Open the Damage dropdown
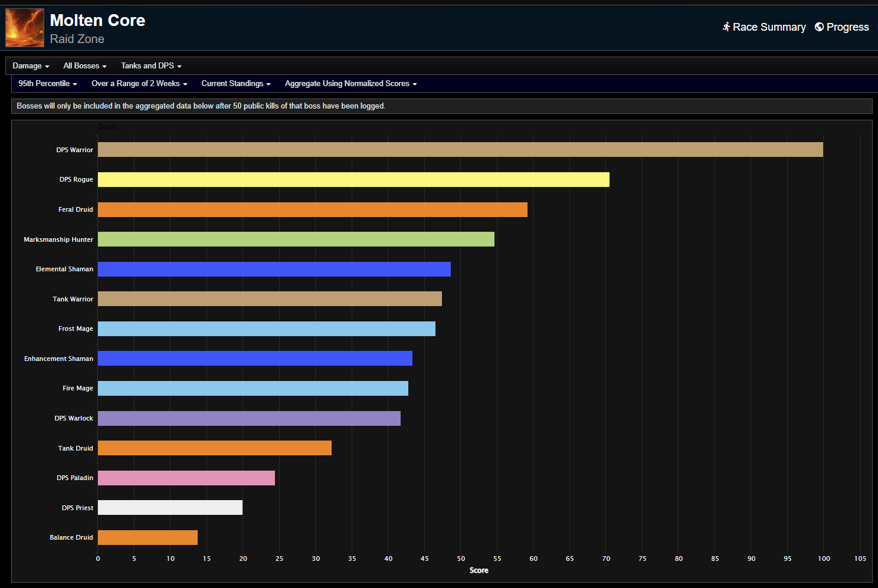This screenshot has width=878, height=588. [30, 65]
